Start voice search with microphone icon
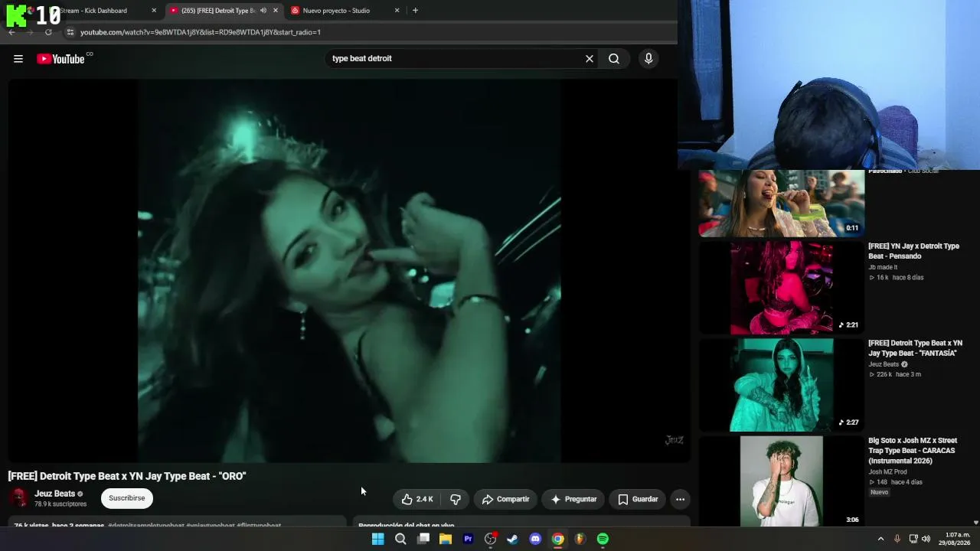The height and width of the screenshot is (551, 980). click(648, 59)
